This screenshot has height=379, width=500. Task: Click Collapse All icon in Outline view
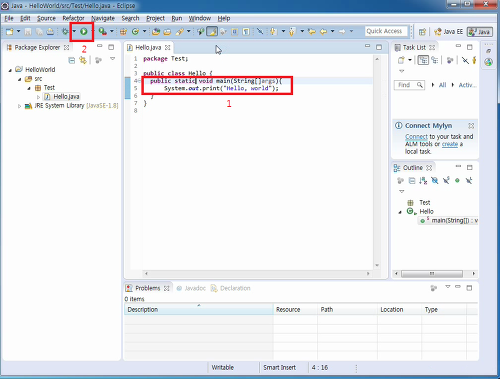tap(412, 181)
